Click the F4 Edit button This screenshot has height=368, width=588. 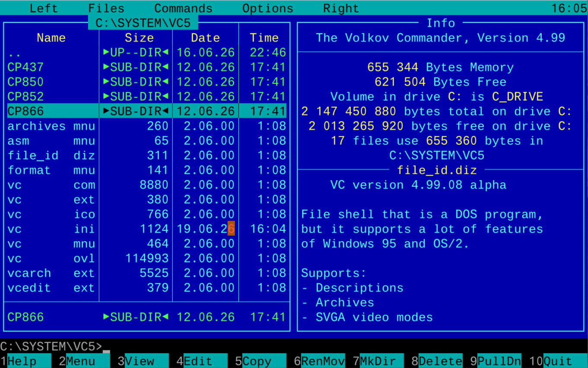click(x=202, y=361)
